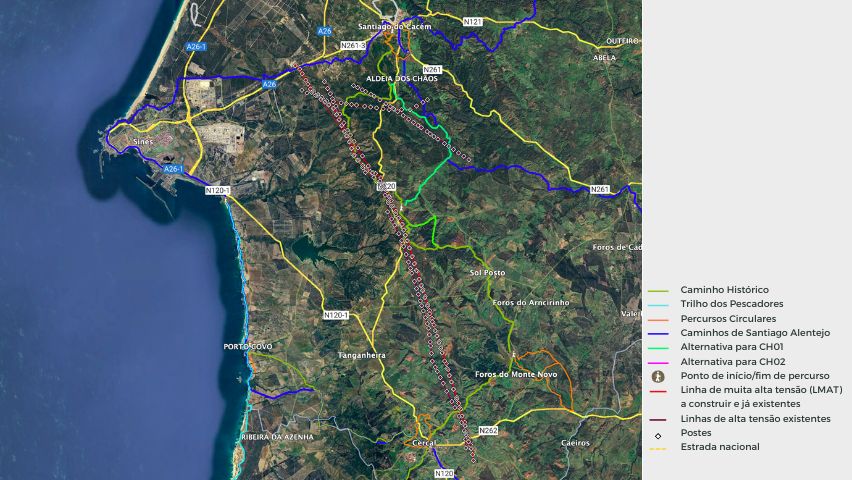Image resolution: width=852 pixels, height=480 pixels.
Task: Select the green Caminho Histórico legend line
Action: [x=658, y=291]
